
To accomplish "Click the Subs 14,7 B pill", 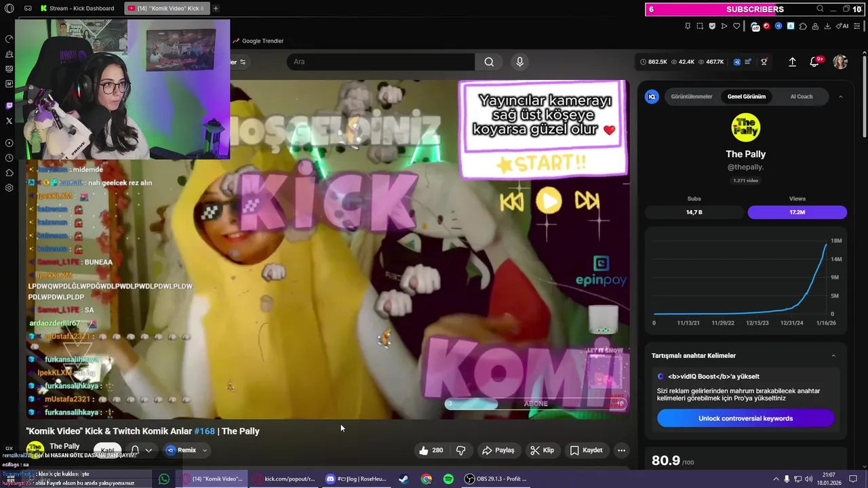I will [x=694, y=212].
